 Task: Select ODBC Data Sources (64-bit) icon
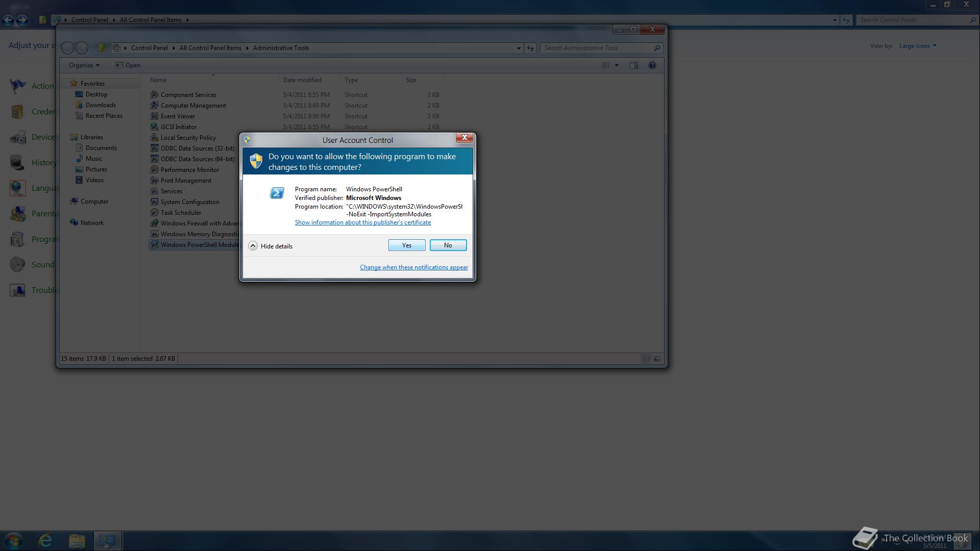(x=154, y=159)
